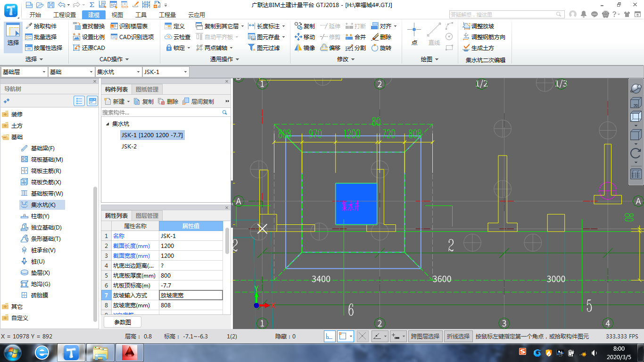Select 筏板基础(M) in navigation tree
This screenshot has height=362, width=644.
coord(42,159)
